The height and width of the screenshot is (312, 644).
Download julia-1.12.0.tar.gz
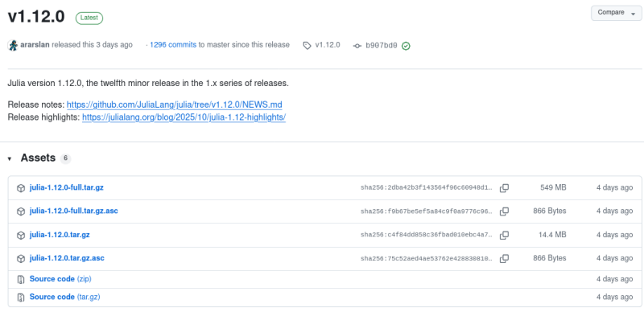(x=60, y=235)
